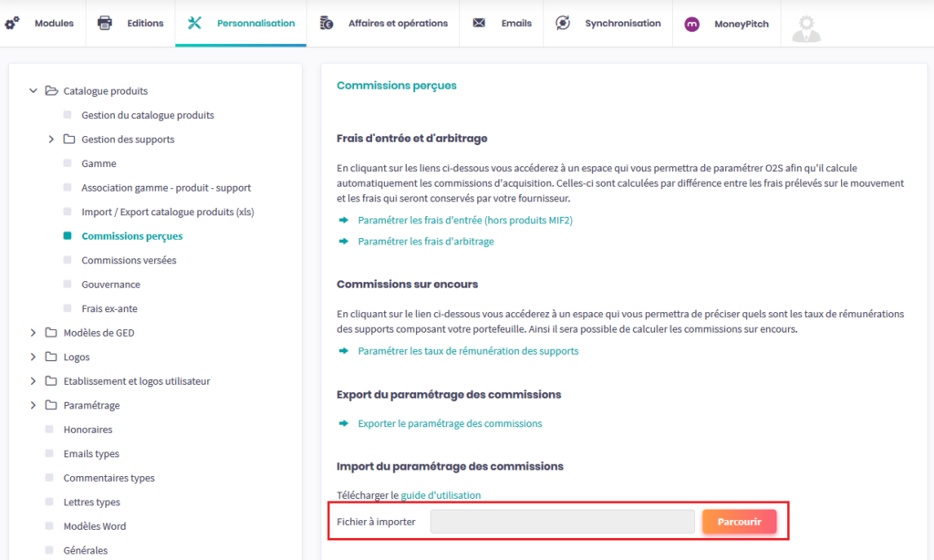Click the Synchronisation icon
The height and width of the screenshot is (560, 934).
[x=563, y=23]
